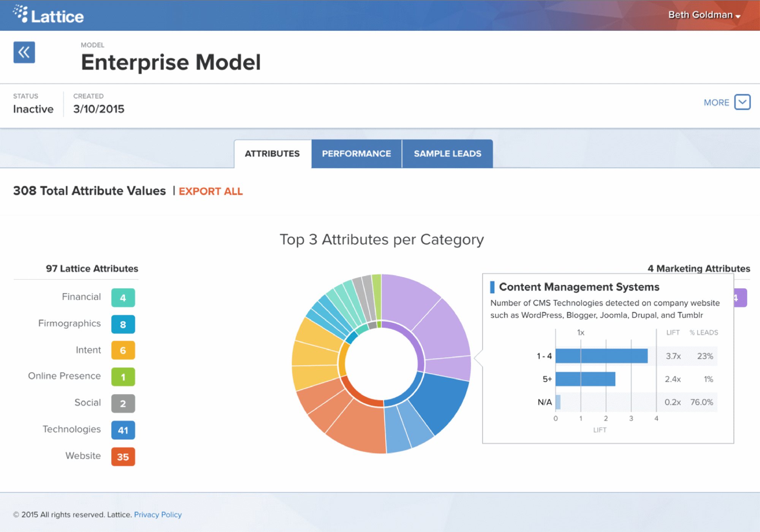
Task: Click the Lattice logo
Action: coord(48,15)
